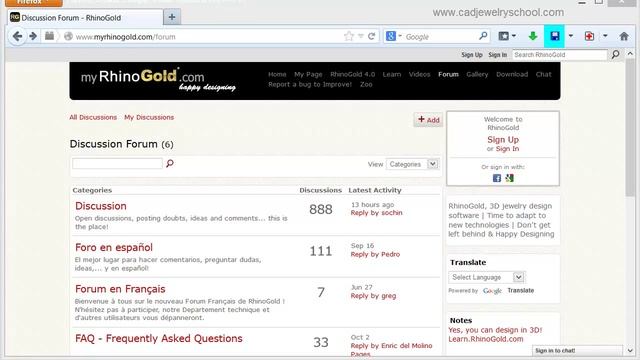Click the RhinoGold site search magnifier

pyautogui.click(x=615, y=54)
